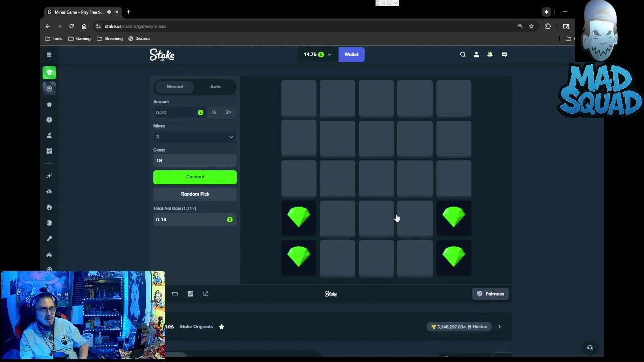Select the green casino shield sidebar icon
This screenshot has height=362, width=644.
49,73
